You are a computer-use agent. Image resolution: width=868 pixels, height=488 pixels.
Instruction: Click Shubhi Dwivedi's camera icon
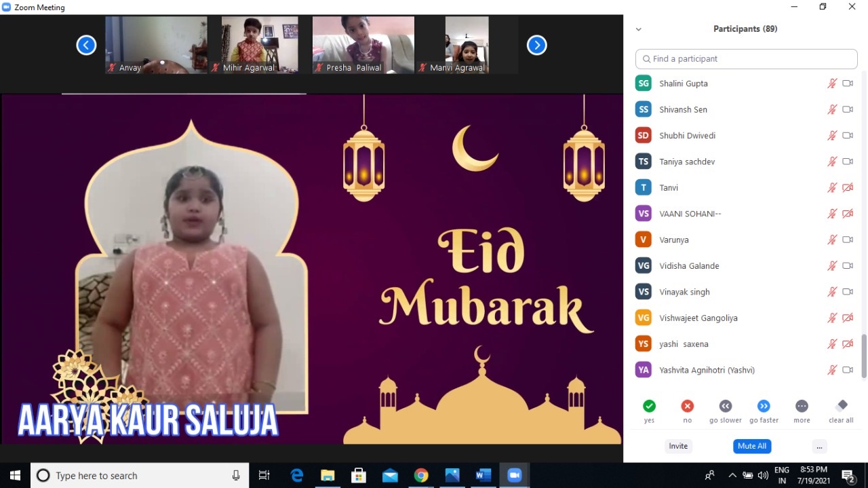(848, 136)
